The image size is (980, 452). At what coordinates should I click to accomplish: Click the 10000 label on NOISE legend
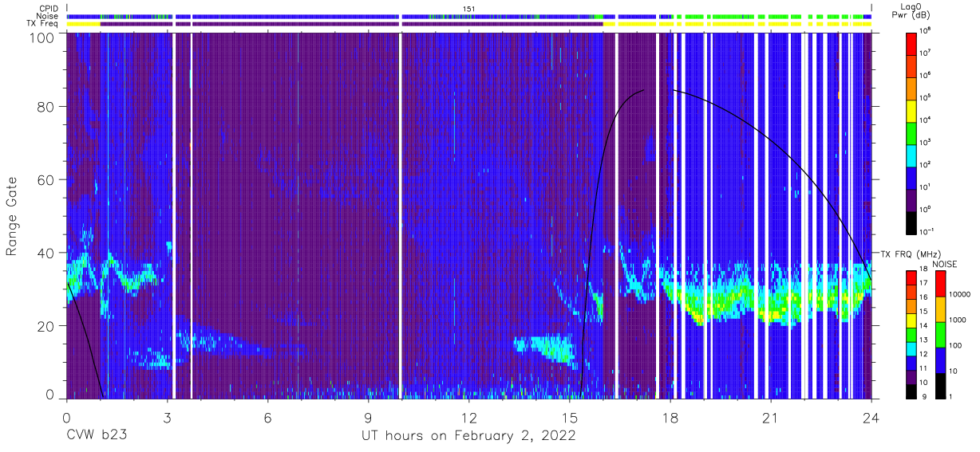[x=961, y=294]
